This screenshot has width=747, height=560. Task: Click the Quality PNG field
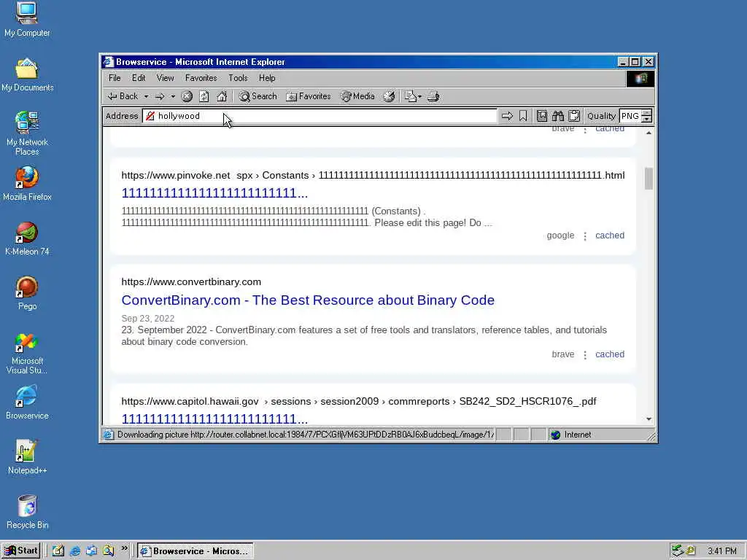pos(630,116)
